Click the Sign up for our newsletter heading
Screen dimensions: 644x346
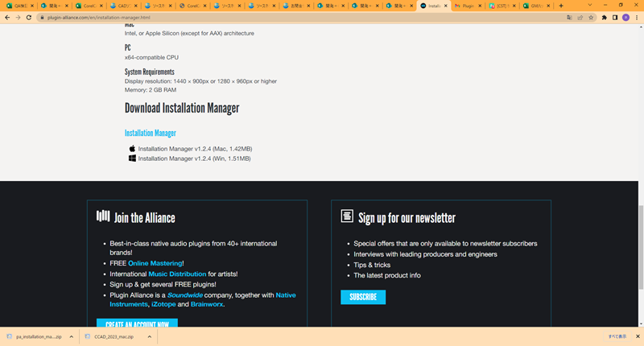pyautogui.click(x=407, y=218)
